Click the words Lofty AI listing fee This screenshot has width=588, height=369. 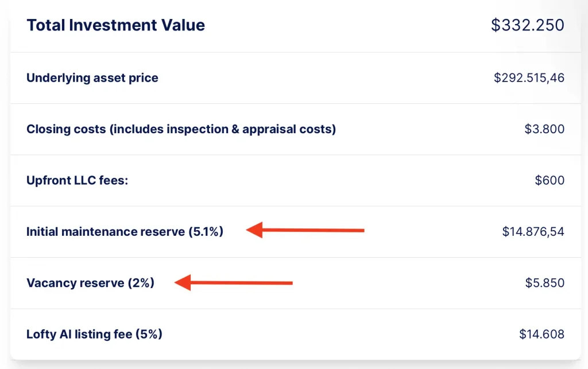click(79, 334)
